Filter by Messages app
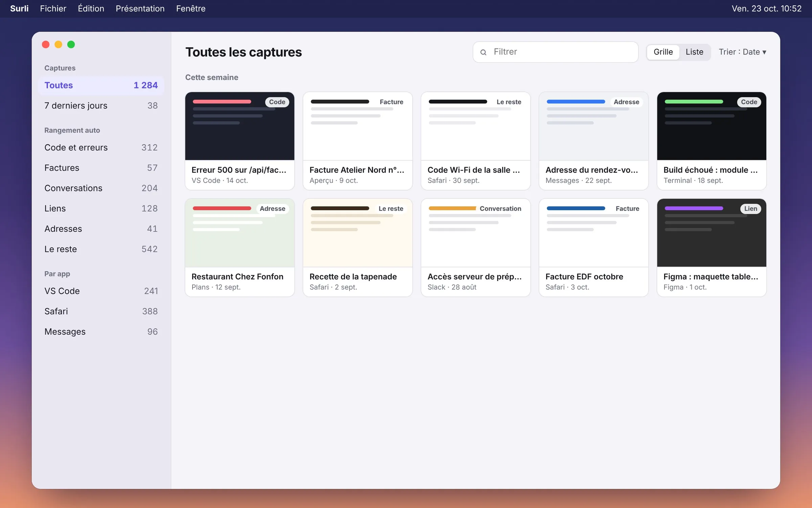Viewport: 812px width, 508px height. 101,332
